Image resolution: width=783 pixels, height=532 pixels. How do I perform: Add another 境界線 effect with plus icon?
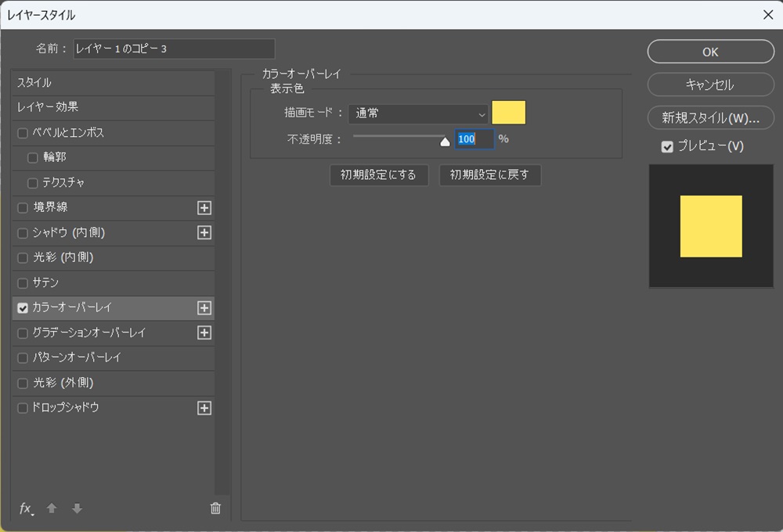click(x=204, y=207)
